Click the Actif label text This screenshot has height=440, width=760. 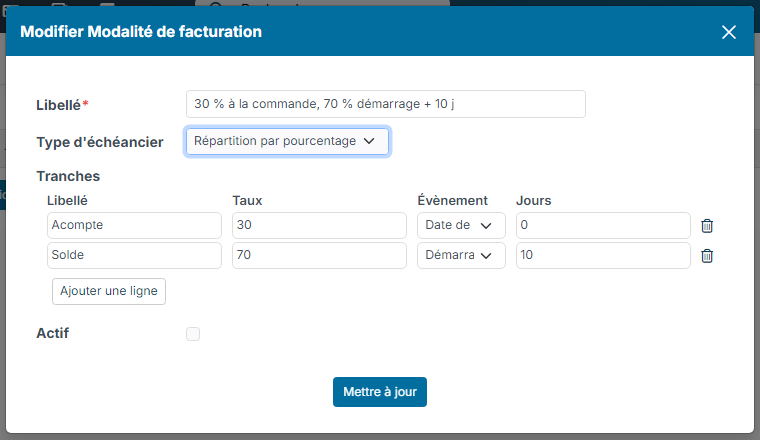[x=52, y=333]
